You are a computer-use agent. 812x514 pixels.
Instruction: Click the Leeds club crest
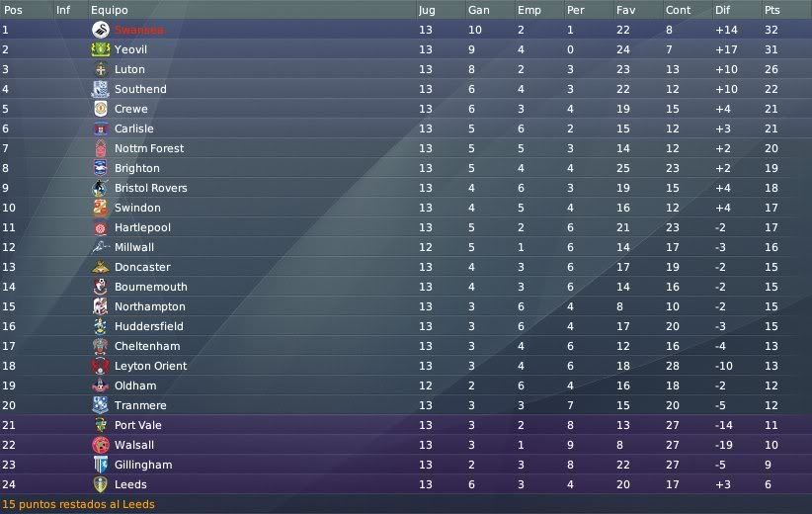[x=101, y=484]
